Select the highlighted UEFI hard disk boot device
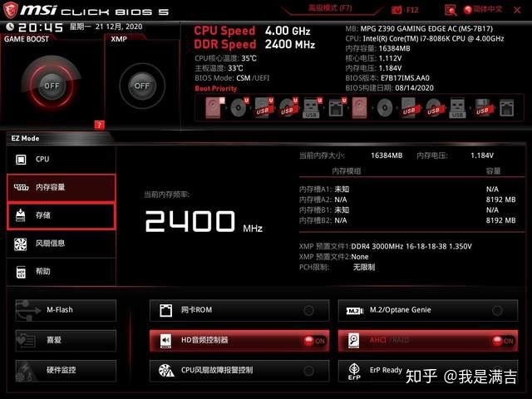This screenshot has height=399, width=532. click(x=214, y=108)
